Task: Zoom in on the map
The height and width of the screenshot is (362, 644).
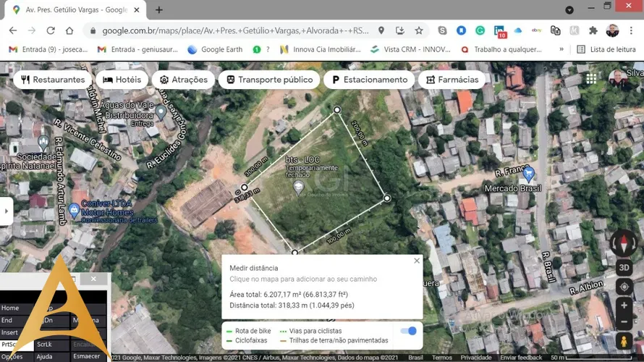Action: pyautogui.click(x=624, y=306)
